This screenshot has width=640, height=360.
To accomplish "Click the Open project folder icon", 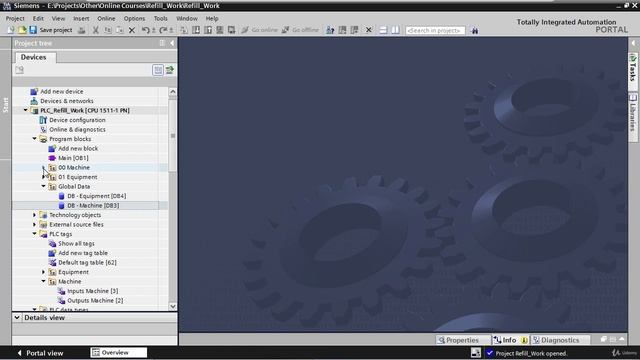I will coord(22,30).
